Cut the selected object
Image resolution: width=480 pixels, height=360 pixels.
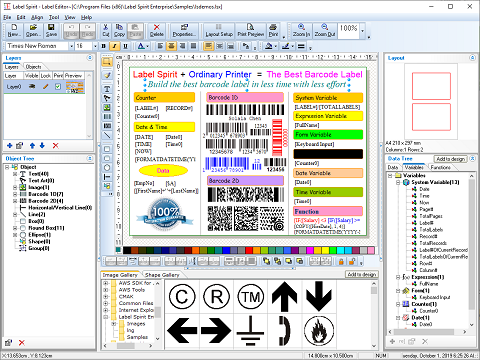(x=106, y=31)
